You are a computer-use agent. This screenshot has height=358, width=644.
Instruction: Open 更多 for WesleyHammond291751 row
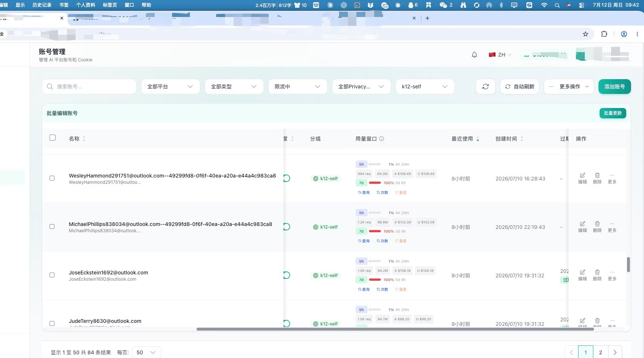click(x=612, y=178)
